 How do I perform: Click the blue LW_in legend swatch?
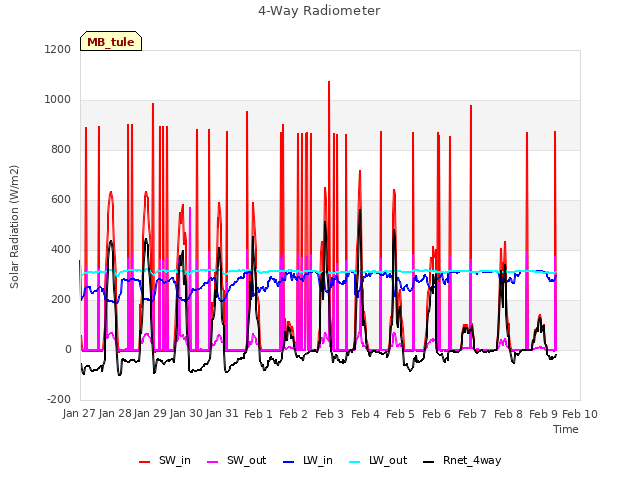point(288,462)
